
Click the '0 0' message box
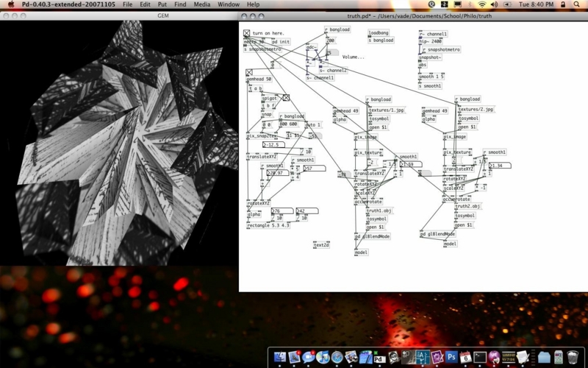click(x=268, y=124)
